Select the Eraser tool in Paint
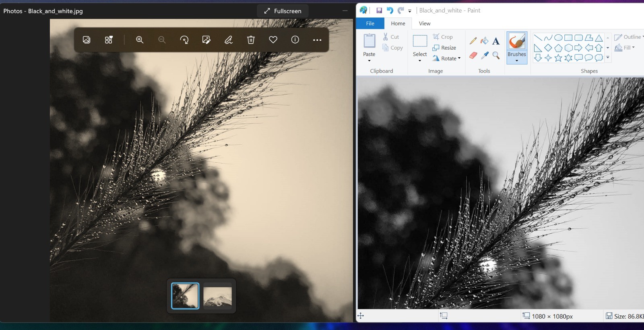This screenshot has width=644, height=330. coord(473,55)
